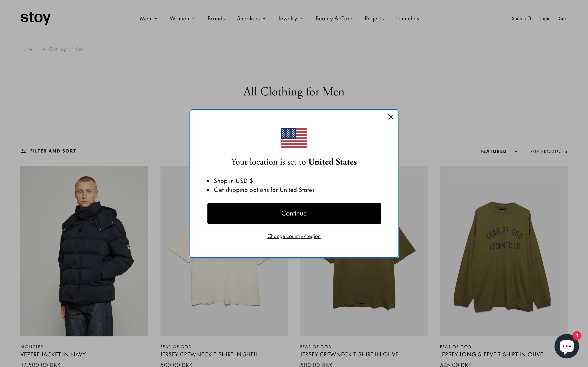Image resolution: width=588 pixels, height=367 pixels.
Task: Open the Login link
Action: pos(545,18)
